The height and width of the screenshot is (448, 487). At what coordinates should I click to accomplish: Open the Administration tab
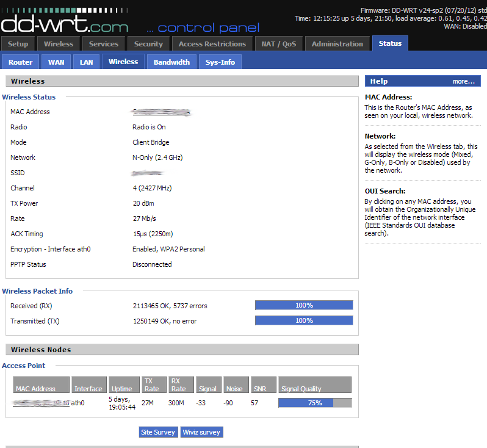point(337,44)
